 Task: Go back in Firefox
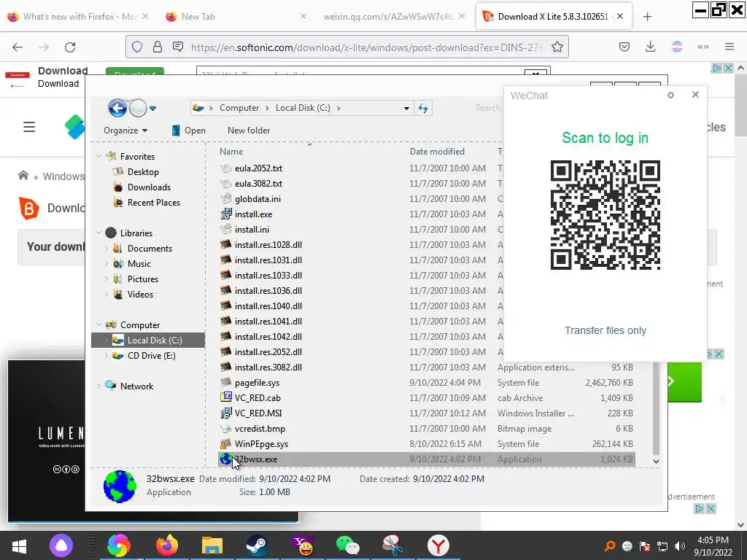pos(18,47)
